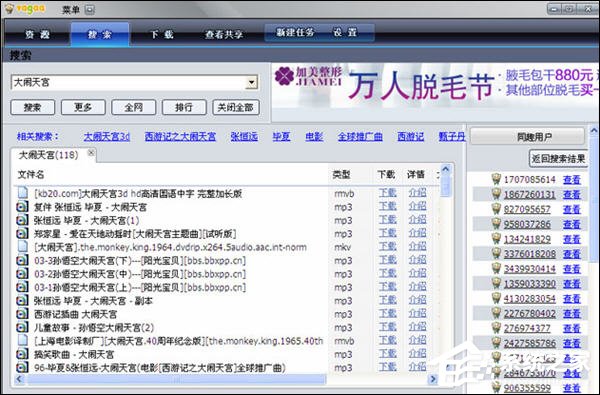Sort by 文件名 column header
This screenshot has height=395, width=600.
click(x=31, y=175)
